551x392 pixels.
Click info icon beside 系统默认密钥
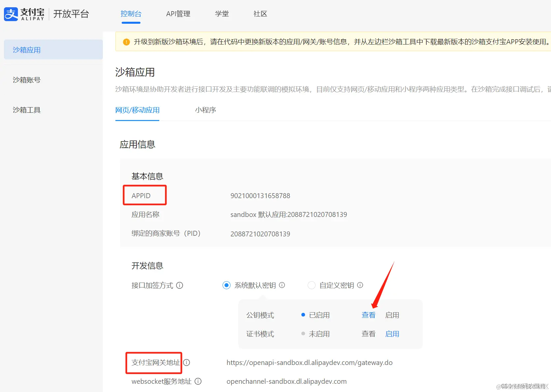pos(282,285)
